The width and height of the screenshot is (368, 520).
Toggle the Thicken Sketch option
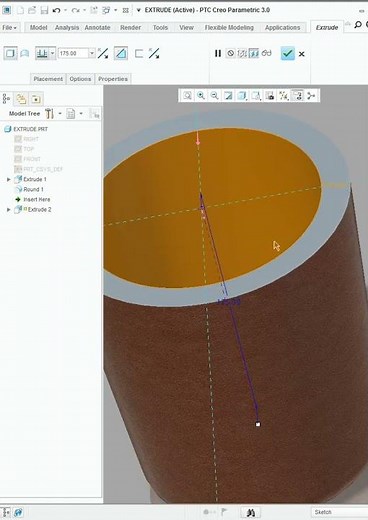139,54
